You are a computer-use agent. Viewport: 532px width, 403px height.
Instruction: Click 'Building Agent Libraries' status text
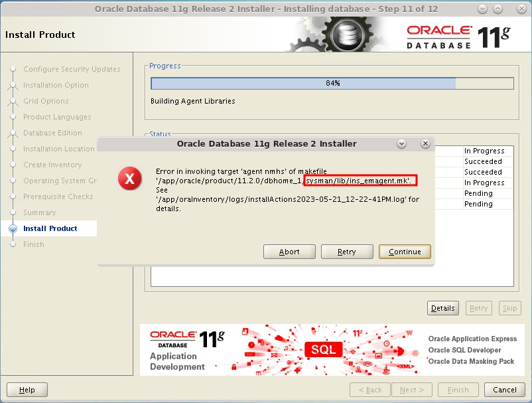(x=193, y=101)
